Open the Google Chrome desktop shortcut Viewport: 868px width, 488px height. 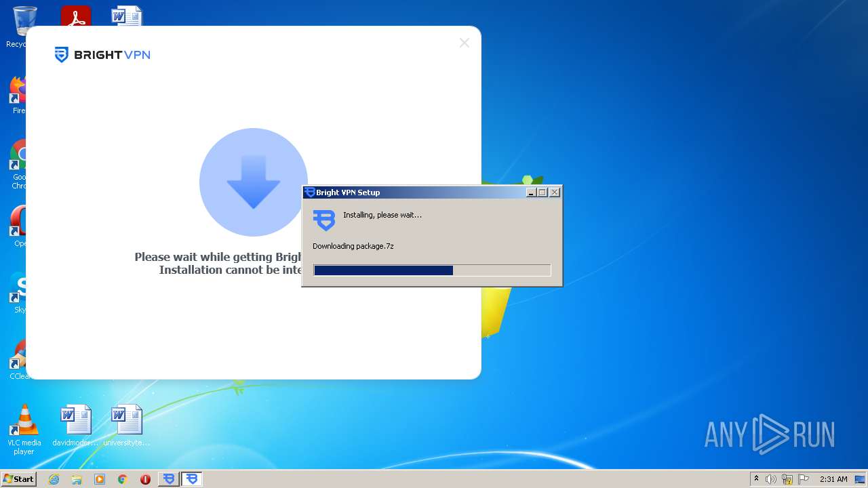coord(18,164)
